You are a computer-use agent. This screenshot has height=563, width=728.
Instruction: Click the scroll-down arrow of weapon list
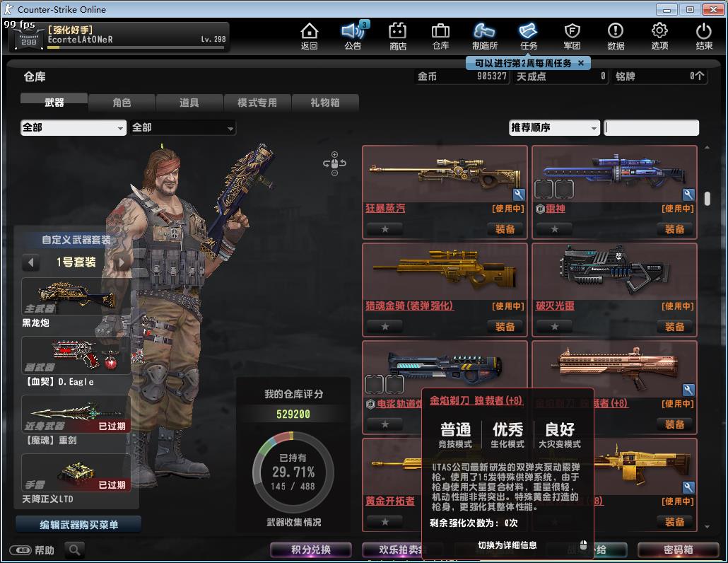pyautogui.click(x=707, y=527)
